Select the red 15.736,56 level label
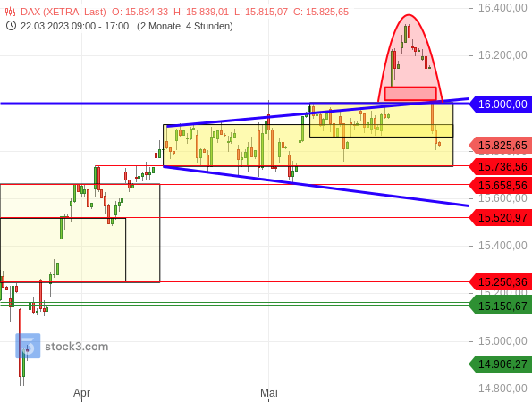This screenshot has height=402, width=532. click(501, 167)
